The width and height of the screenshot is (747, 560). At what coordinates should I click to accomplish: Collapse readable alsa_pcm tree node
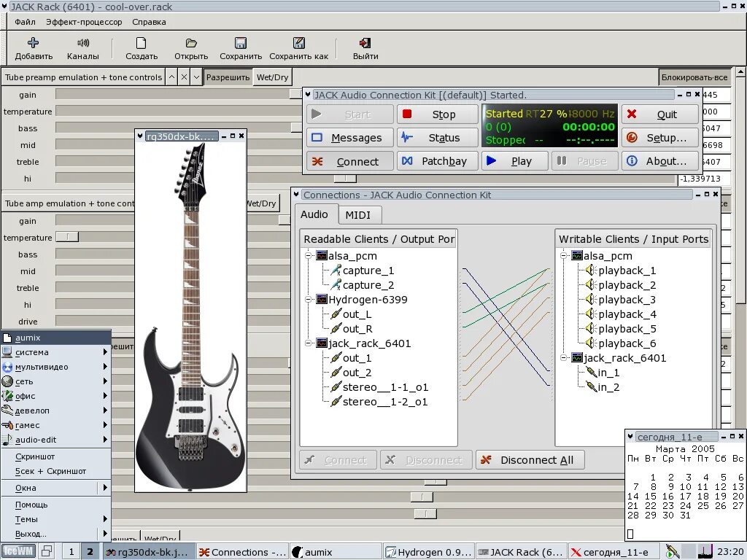pos(309,256)
